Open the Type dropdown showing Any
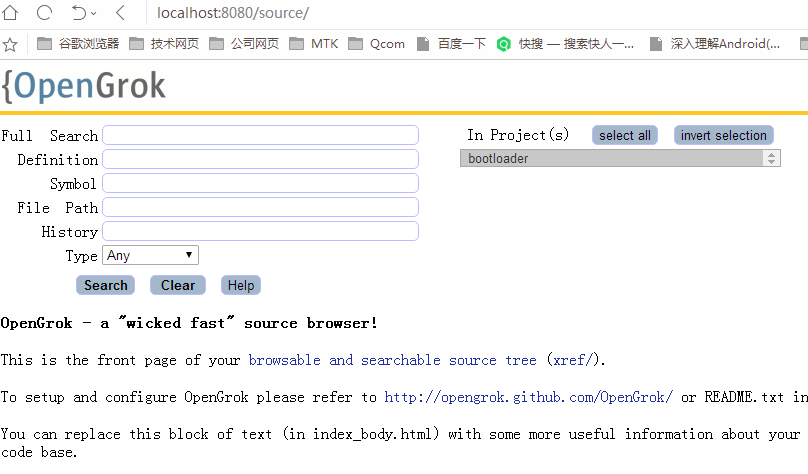Screen dimensions: 808x474 coord(150,255)
